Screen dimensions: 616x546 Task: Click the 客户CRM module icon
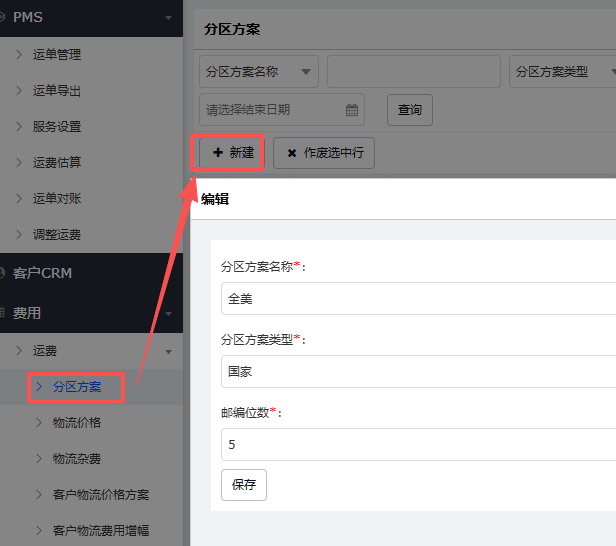click(3, 273)
